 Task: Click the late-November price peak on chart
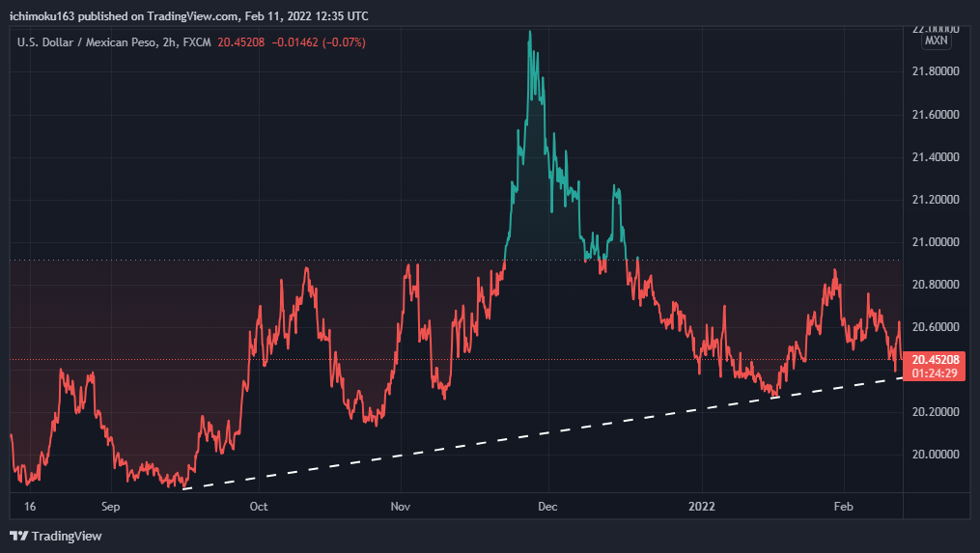click(x=530, y=33)
